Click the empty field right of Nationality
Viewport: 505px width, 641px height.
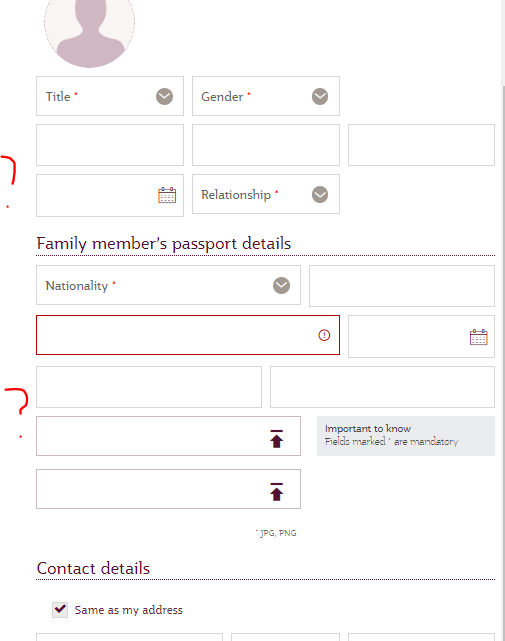point(402,286)
